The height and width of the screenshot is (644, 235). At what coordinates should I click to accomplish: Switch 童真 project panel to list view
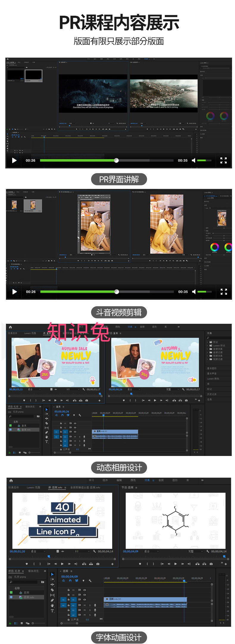[15, 452]
